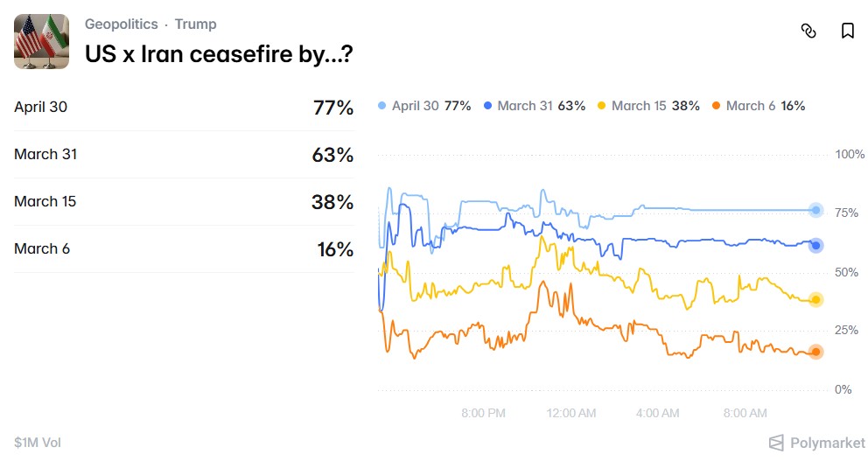Screen dimensions: 868x461
Task: Open the US and Iran flags thumbnail
Action: pyautogui.click(x=41, y=41)
